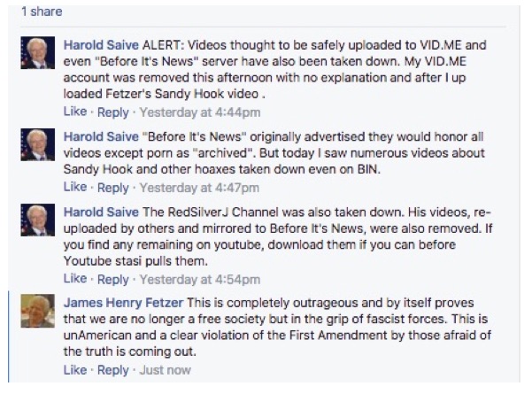Like the ALERT comment about VID.ME

click(x=75, y=112)
